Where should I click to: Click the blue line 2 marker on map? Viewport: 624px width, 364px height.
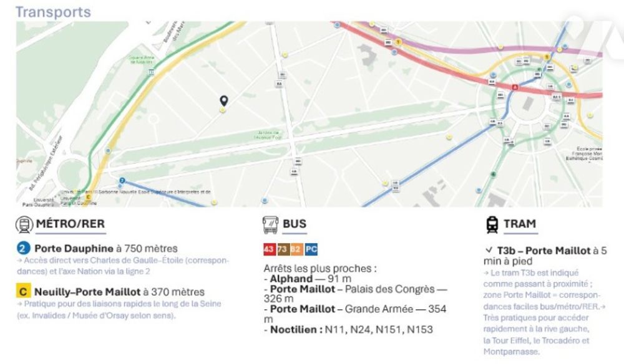click(122, 181)
